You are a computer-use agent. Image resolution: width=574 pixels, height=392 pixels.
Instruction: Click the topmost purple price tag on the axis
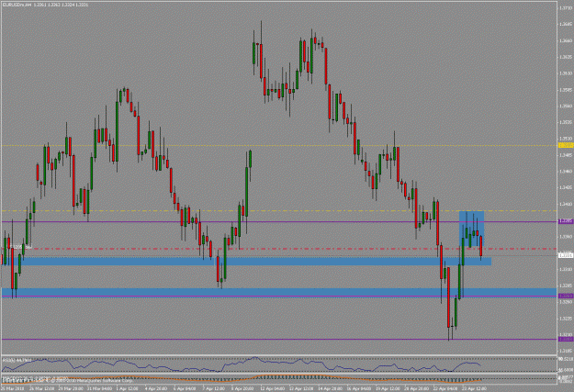pyautogui.click(x=566, y=221)
